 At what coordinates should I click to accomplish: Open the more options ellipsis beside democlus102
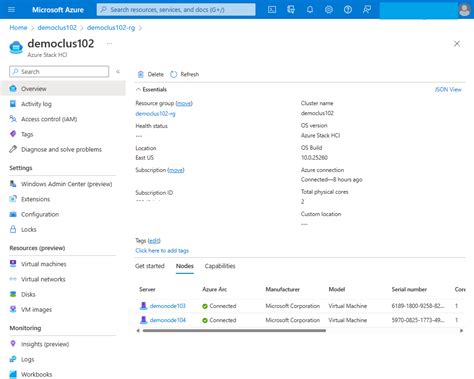[x=109, y=44]
